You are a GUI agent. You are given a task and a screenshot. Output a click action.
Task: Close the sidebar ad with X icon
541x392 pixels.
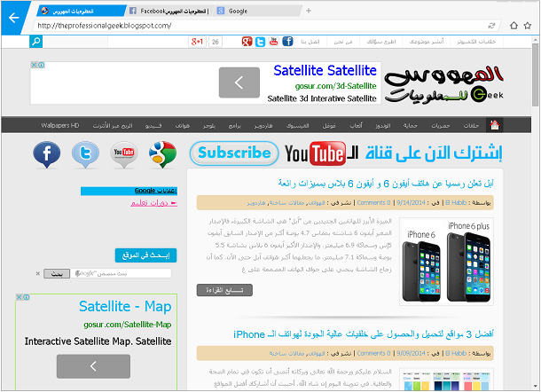[x=20, y=297]
